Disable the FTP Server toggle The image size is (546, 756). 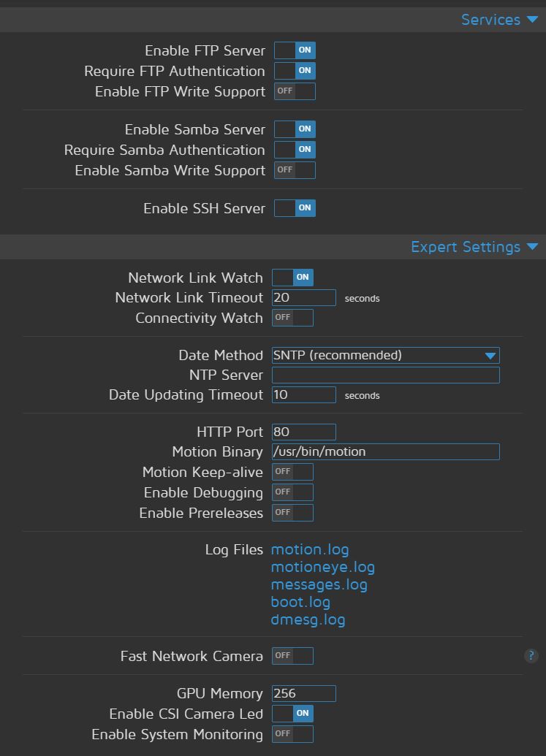[295, 50]
